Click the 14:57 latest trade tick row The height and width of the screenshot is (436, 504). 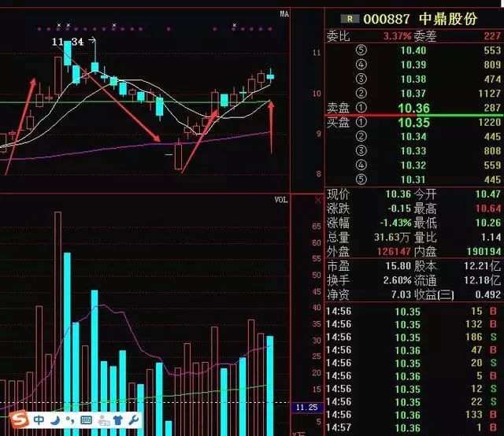pos(413,427)
